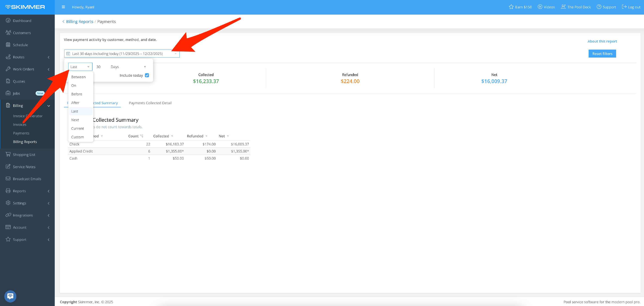The image size is (644, 306).
Task: Switch to Payments Collected Detail tab
Action: pyautogui.click(x=150, y=103)
